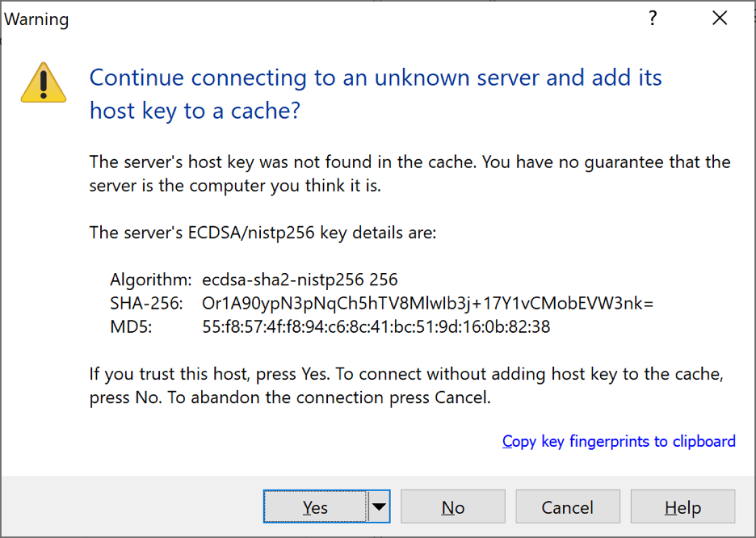Image resolution: width=756 pixels, height=538 pixels.
Task: Click the "SHA-256:" label
Action: click(x=147, y=304)
